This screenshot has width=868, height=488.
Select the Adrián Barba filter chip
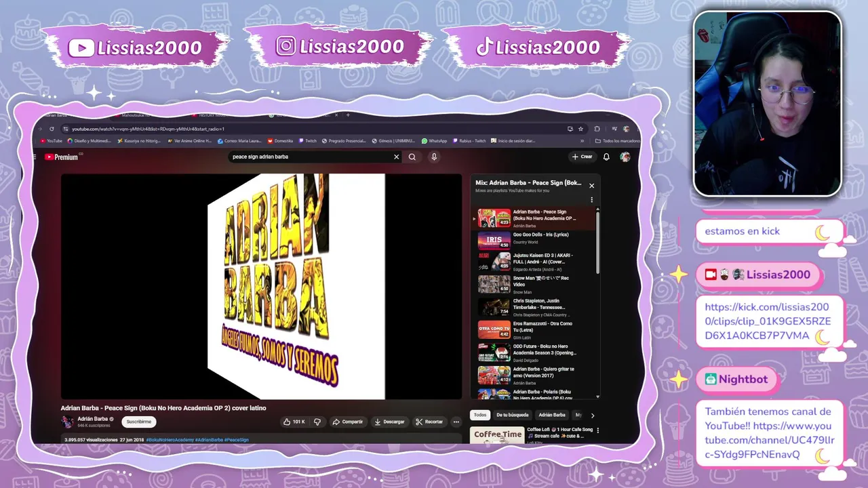[x=552, y=415]
